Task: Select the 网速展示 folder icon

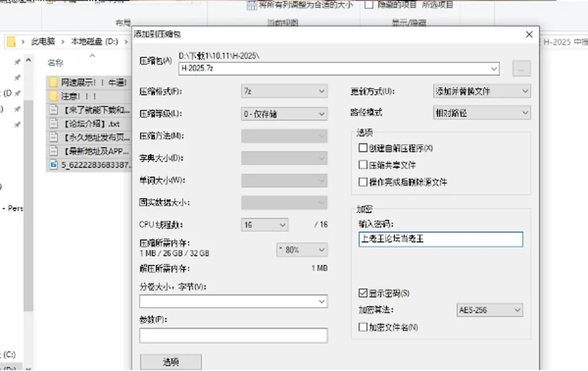Action: tap(54, 82)
